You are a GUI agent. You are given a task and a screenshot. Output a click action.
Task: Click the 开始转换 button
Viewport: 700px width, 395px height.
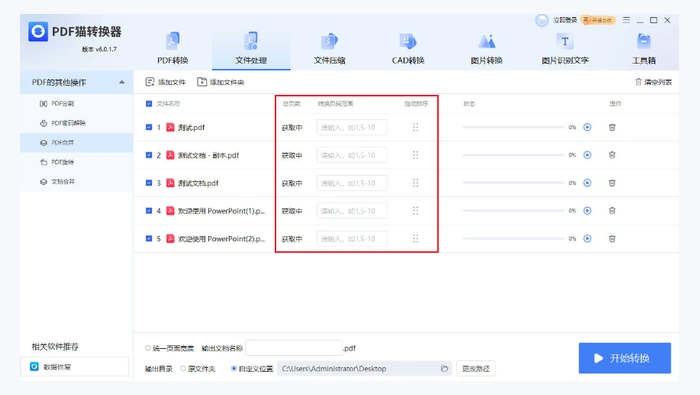(625, 358)
